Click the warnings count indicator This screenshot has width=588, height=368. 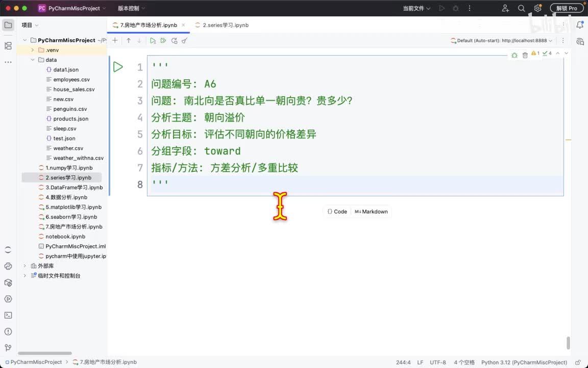(x=535, y=53)
